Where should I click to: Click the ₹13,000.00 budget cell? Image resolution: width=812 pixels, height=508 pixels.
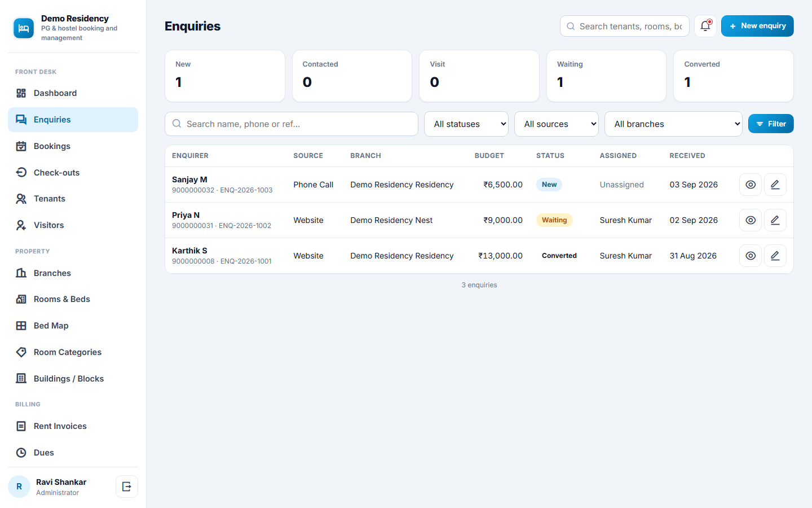(x=500, y=256)
